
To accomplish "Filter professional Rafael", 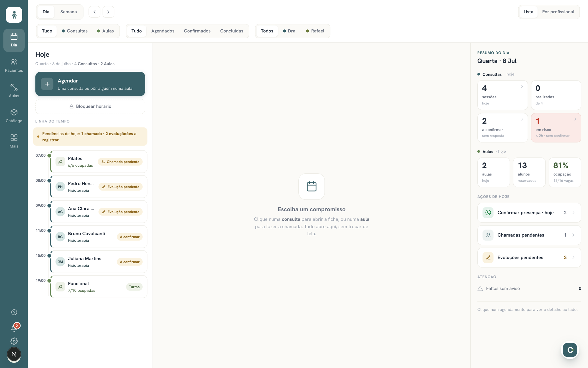I will [x=315, y=31].
